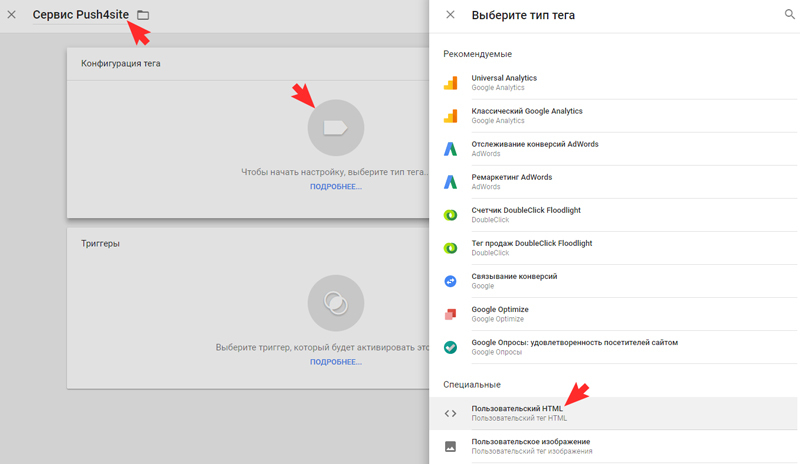Choose Тег продаж DoubleClick Floodlight
This screenshot has height=464, width=800.
pos(614,248)
